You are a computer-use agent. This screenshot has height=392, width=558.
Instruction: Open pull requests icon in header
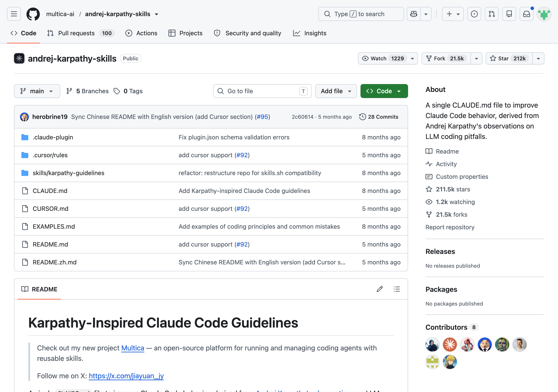pyautogui.click(x=492, y=14)
